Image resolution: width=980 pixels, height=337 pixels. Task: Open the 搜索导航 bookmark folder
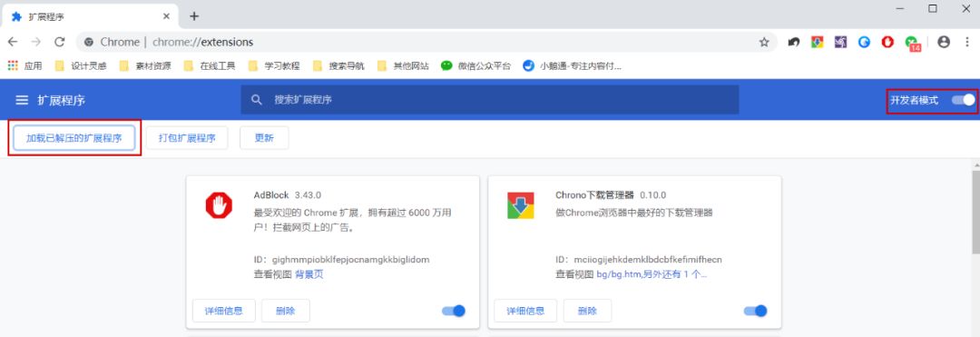[x=338, y=65]
